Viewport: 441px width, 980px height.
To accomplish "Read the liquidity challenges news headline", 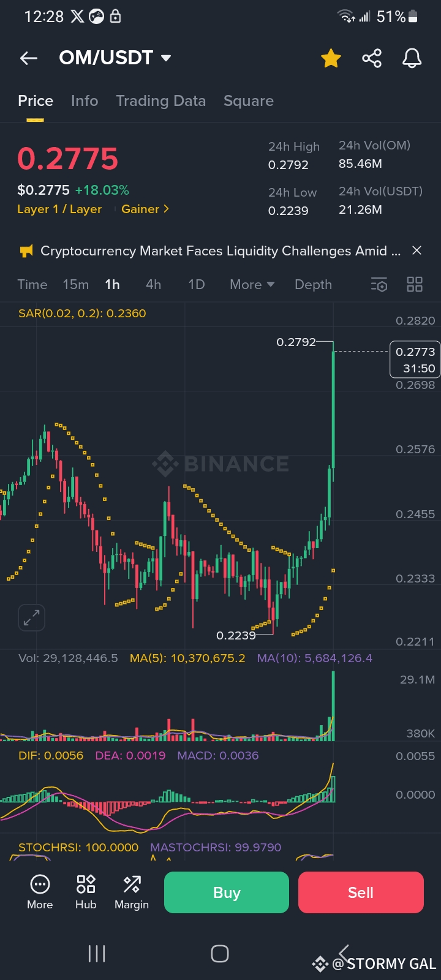I will click(221, 251).
